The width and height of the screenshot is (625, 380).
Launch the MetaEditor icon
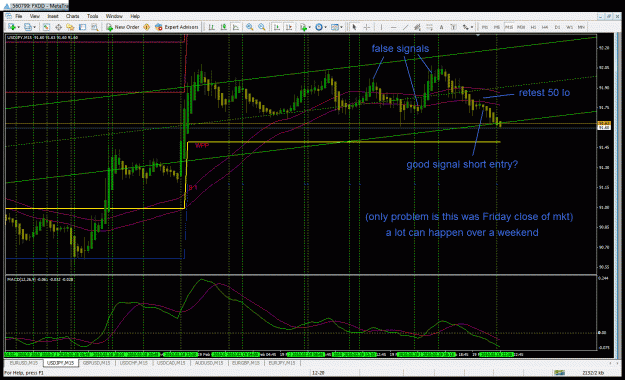click(x=146, y=27)
